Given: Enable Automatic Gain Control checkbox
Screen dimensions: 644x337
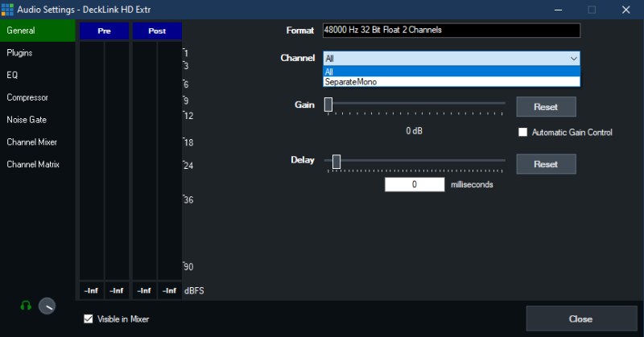Looking at the screenshot, I should pos(522,132).
